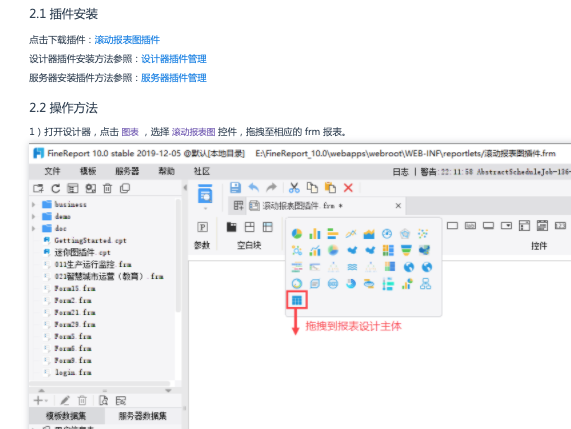Select the Gantt chart icon in palette
This screenshot has height=429, width=571.
pyautogui.click(x=297, y=267)
